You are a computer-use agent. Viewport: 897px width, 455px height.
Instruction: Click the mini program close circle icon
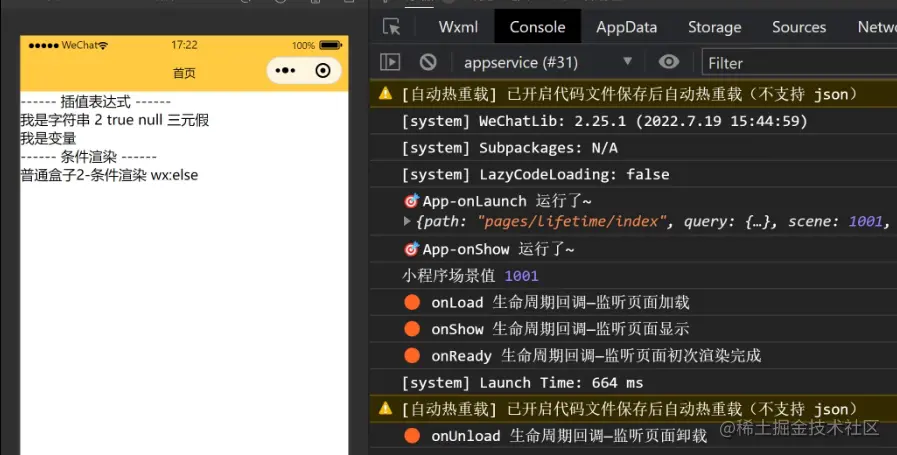(323, 70)
